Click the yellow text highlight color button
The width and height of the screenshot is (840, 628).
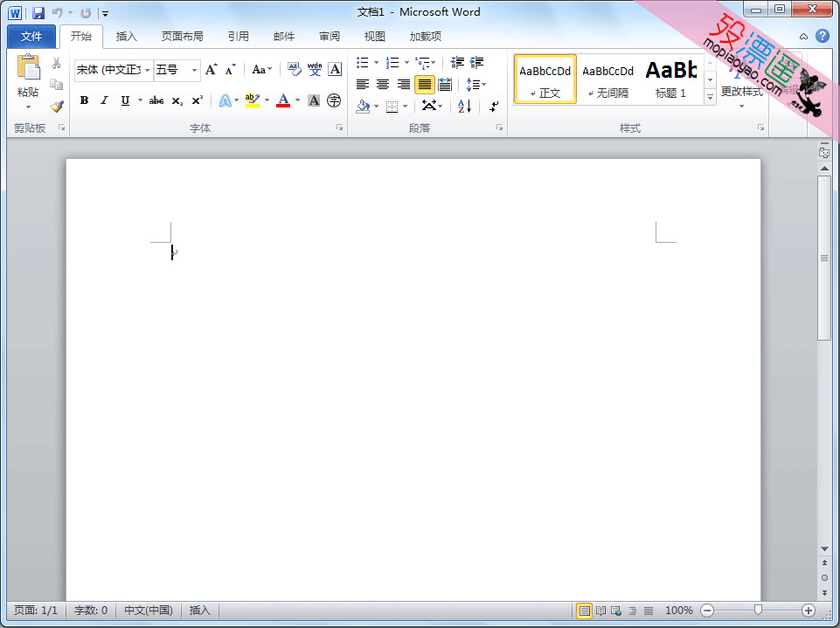(253, 100)
